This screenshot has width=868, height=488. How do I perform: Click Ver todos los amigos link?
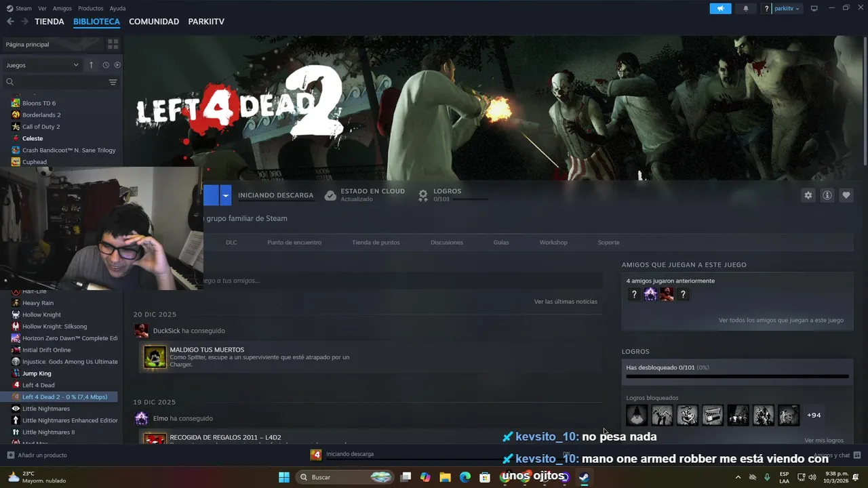(781, 320)
